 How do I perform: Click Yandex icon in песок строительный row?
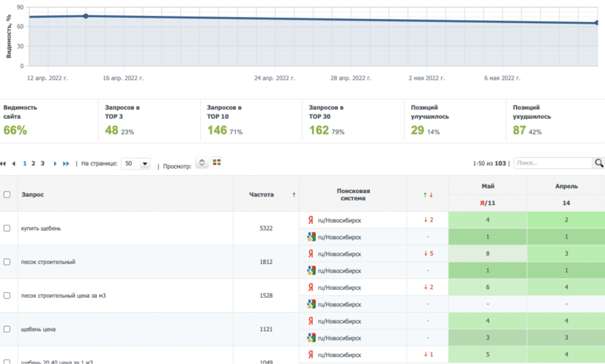311,254
